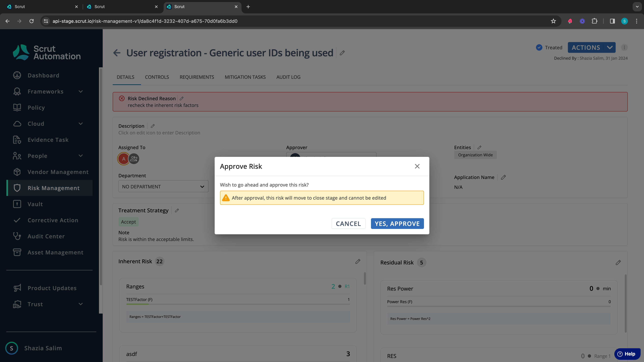The width and height of the screenshot is (644, 362).
Task: Expand the People menu chevron
Action: point(80,156)
